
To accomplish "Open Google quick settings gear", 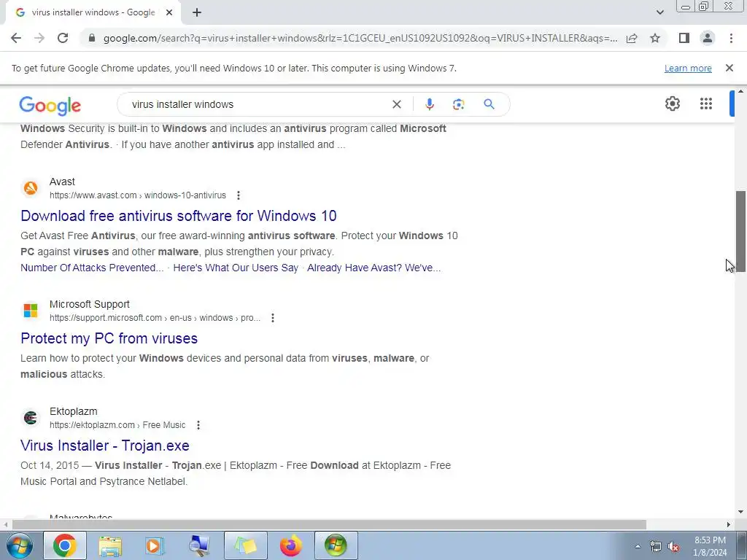I will click(672, 104).
